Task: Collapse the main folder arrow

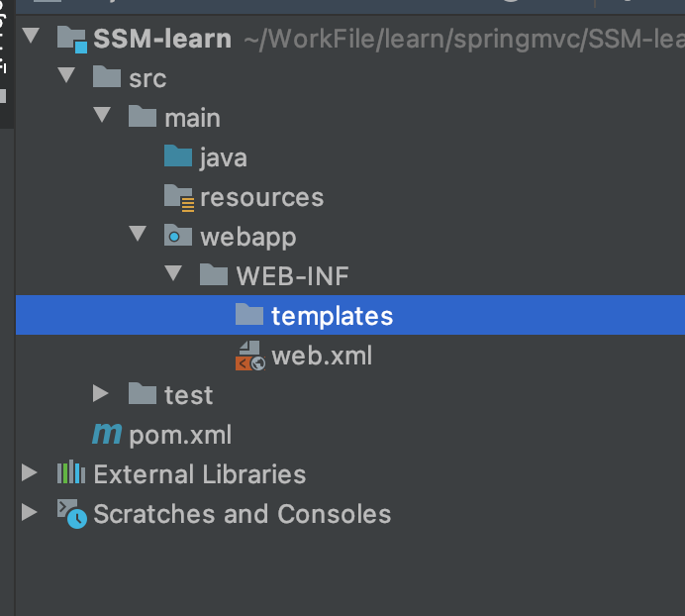Action: click(101, 117)
